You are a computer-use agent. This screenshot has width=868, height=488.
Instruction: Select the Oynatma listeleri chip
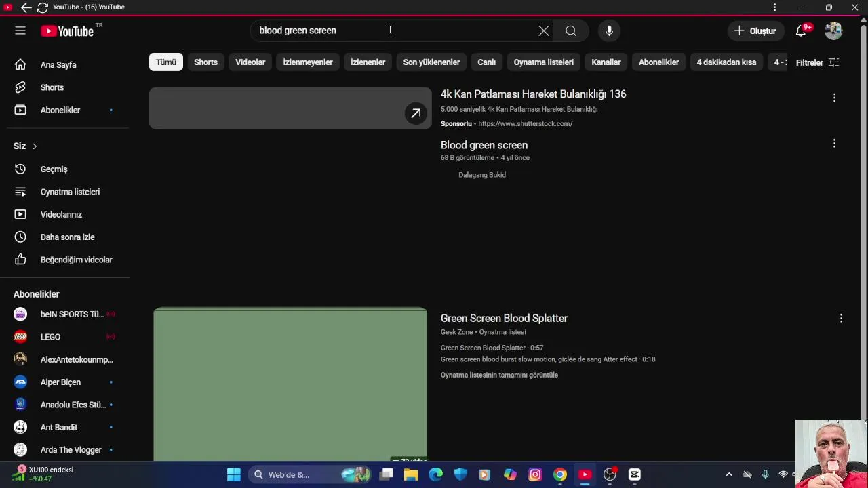pos(543,62)
